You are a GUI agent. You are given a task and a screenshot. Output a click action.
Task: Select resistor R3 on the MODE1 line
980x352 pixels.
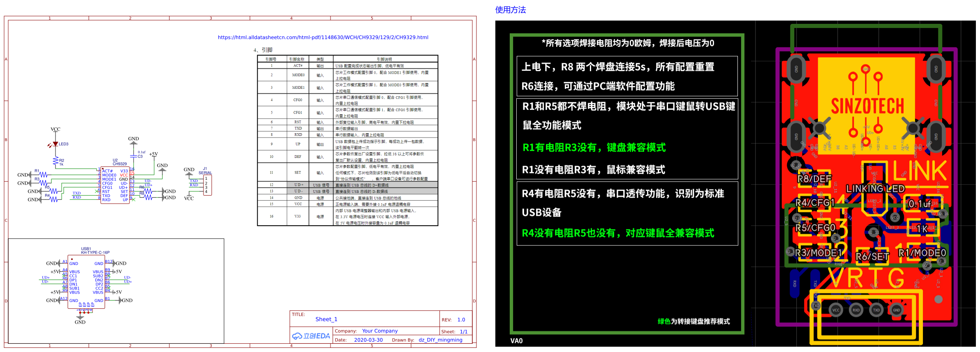44,183
